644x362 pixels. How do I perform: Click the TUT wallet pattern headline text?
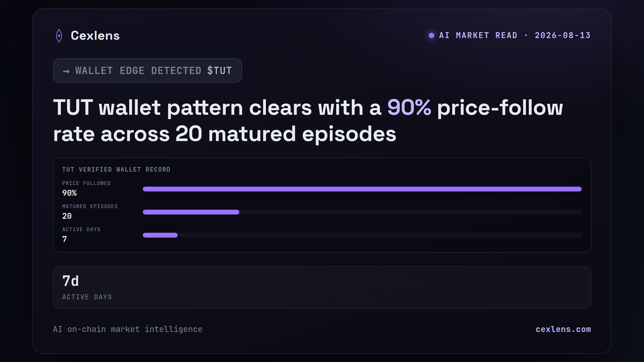click(308, 121)
